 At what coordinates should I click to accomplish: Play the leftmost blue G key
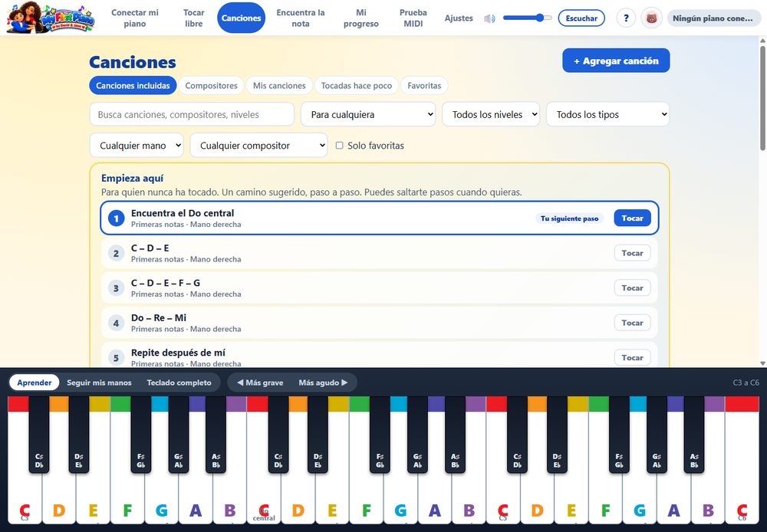(161, 494)
